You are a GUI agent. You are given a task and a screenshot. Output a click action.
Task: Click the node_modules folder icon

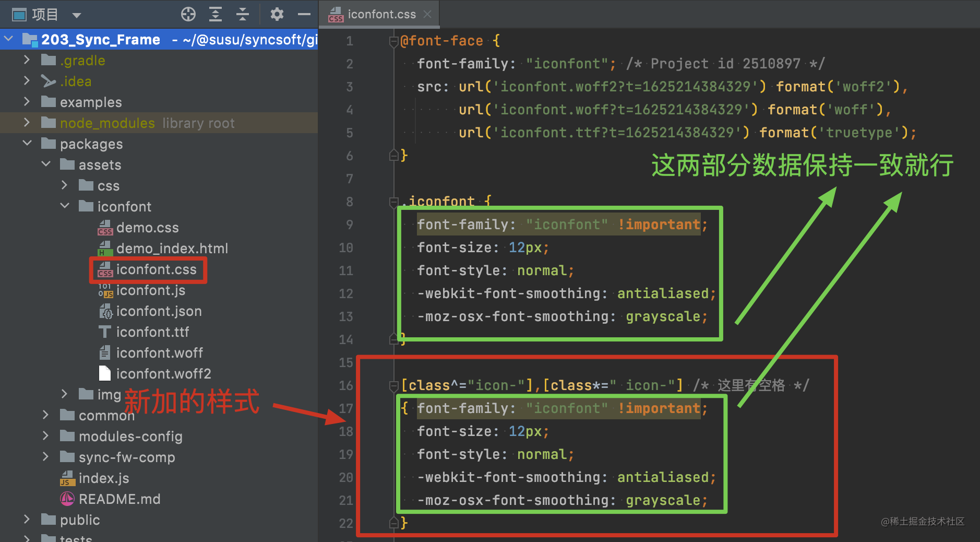pos(49,123)
